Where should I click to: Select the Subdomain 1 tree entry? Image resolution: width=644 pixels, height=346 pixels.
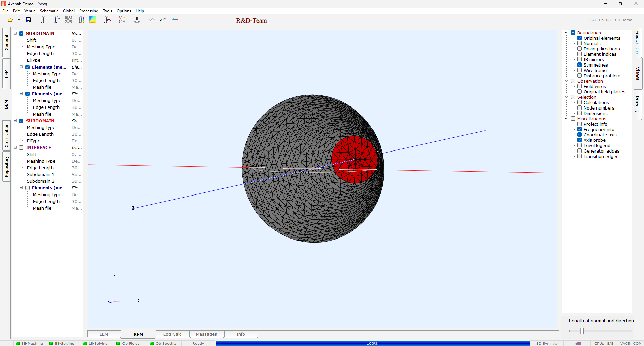tap(40, 174)
